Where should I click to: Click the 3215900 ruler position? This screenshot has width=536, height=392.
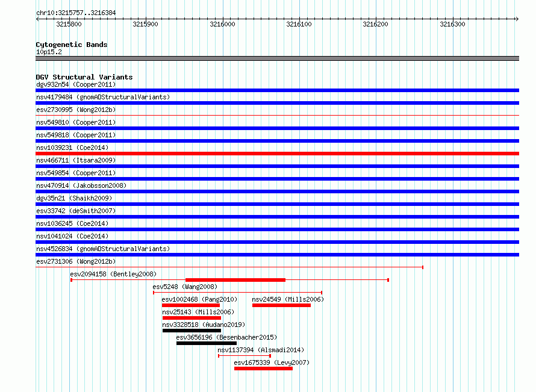(146, 24)
